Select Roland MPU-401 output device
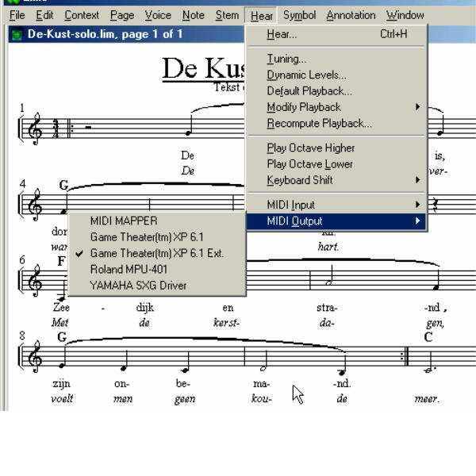The width and height of the screenshot is (476, 476). 157,269
